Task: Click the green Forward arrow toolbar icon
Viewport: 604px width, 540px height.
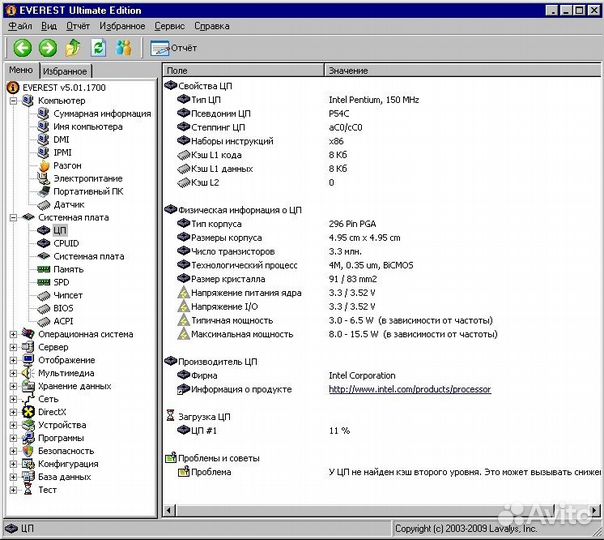Action: pos(47,48)
